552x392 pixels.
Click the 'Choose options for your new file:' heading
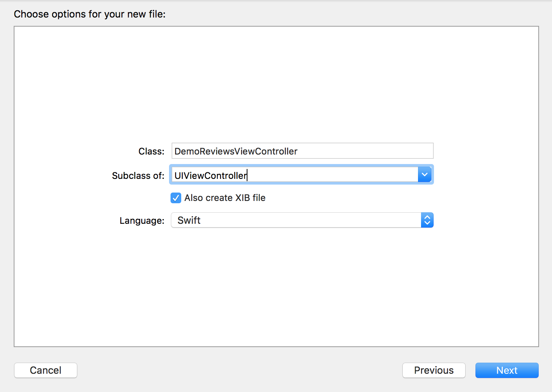(90, 14)
